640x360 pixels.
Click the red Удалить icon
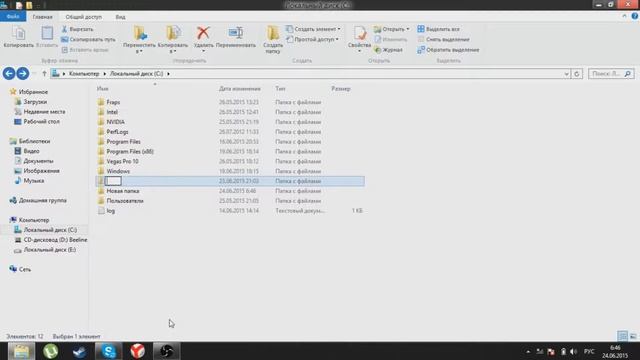(x=203, y=33)
